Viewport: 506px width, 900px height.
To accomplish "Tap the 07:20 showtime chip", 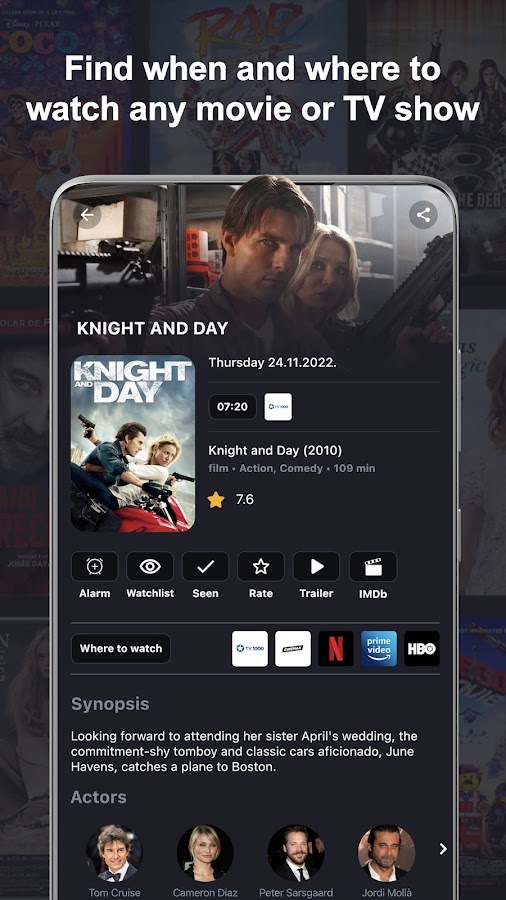I will 232,407.
